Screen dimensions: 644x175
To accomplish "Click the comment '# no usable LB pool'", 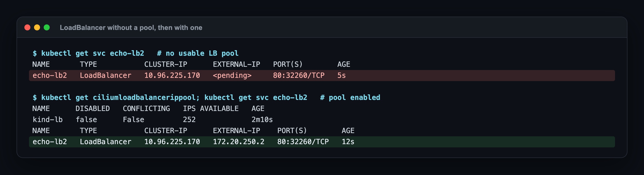I will pos(198,53).
